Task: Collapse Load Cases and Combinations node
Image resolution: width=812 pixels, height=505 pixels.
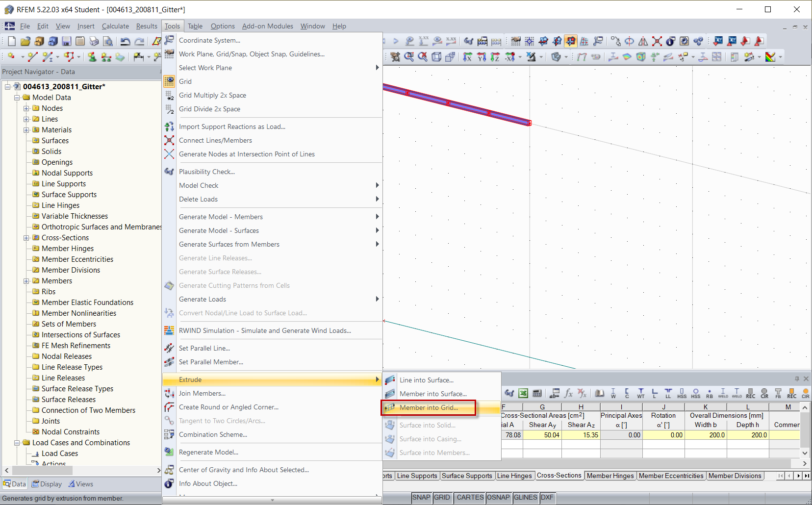Action: click(x=17, y=443)
